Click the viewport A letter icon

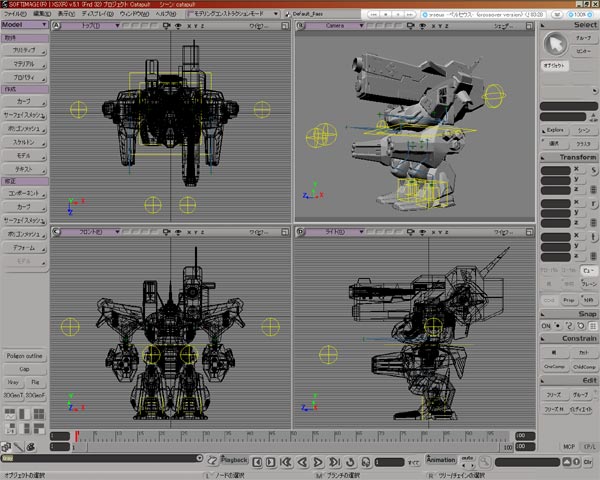pos(56,26)
